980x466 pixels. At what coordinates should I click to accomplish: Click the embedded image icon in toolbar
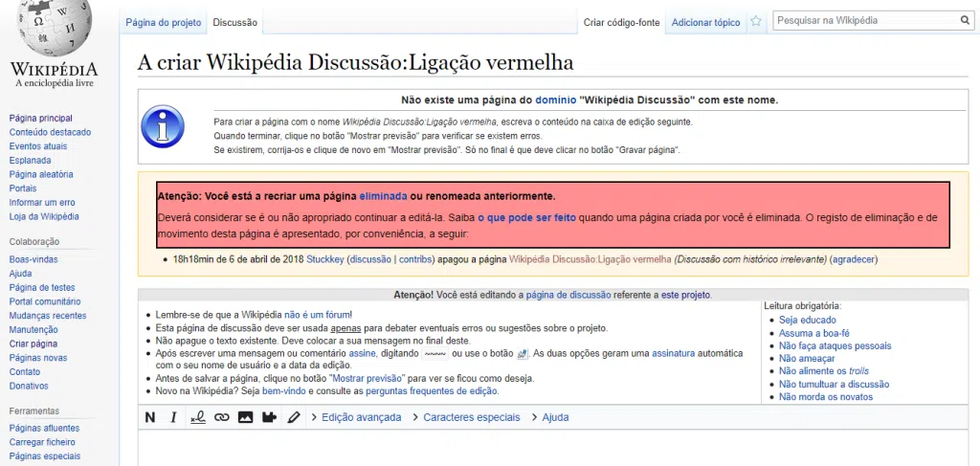245,417
